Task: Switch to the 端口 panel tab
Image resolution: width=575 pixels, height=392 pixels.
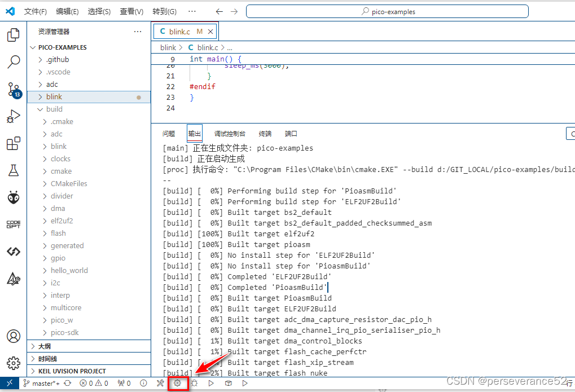Action: click(291, 134)
